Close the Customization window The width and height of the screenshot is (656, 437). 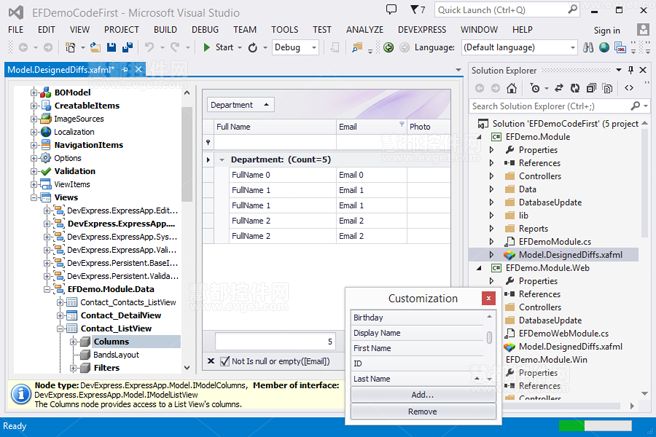pos(488,298)
